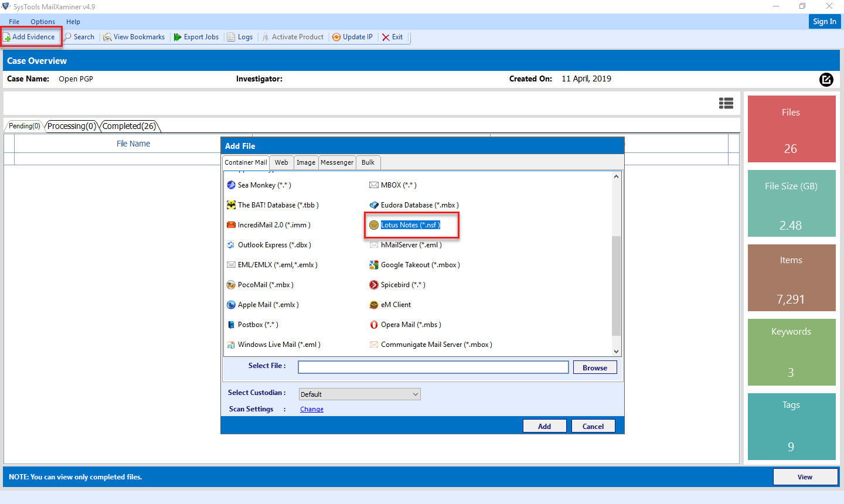Expand the Select Custodian dropdown

[360, 394]
